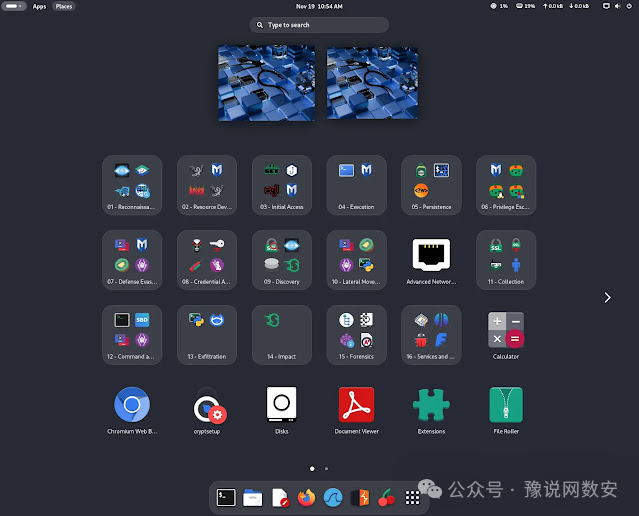Launch the Calculator app

[506, 335]
